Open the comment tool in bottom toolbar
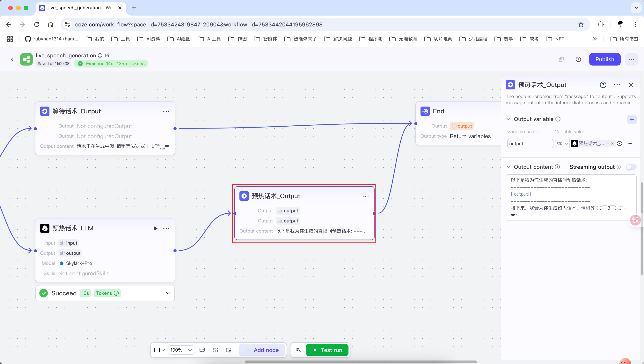Viewport: 644px width, 364px height. tap(202, 350)
